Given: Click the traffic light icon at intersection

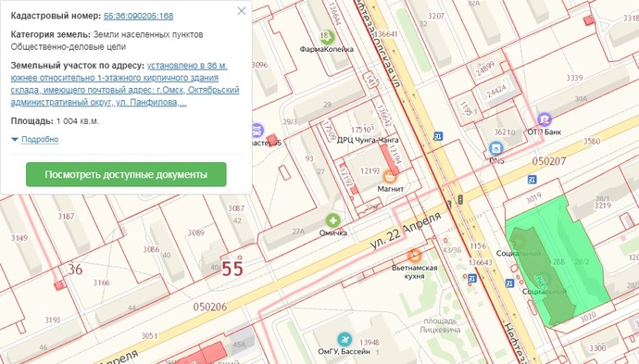Looking at the screenshot, I should (460, 200).
